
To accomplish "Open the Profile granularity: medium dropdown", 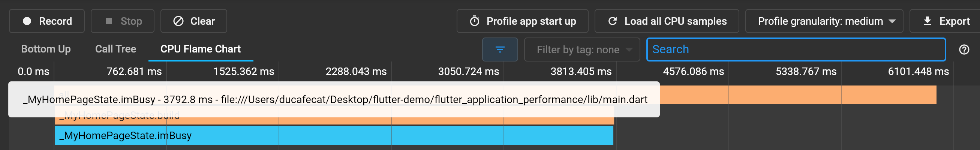I will click(824, 21).
